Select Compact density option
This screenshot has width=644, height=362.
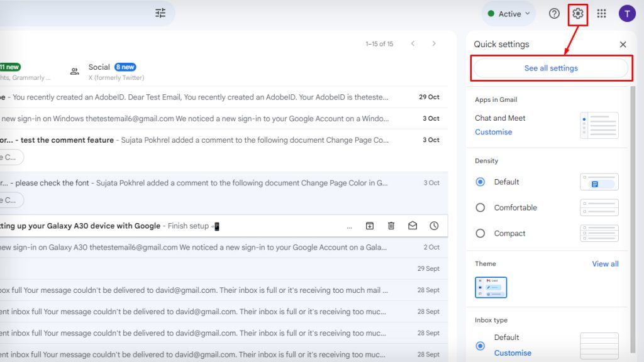coord(480,233)
